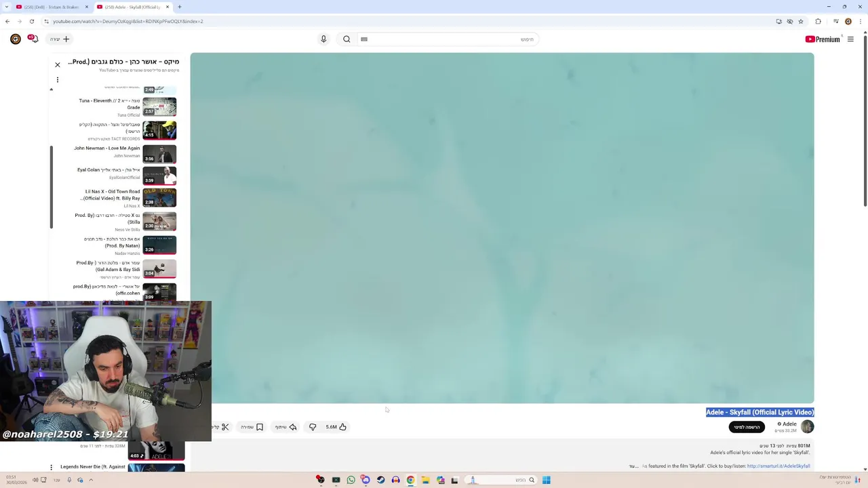Open the Adele 4:03 suggested thumbnail
Screen dimensions: 868x488
click(156, 451)
